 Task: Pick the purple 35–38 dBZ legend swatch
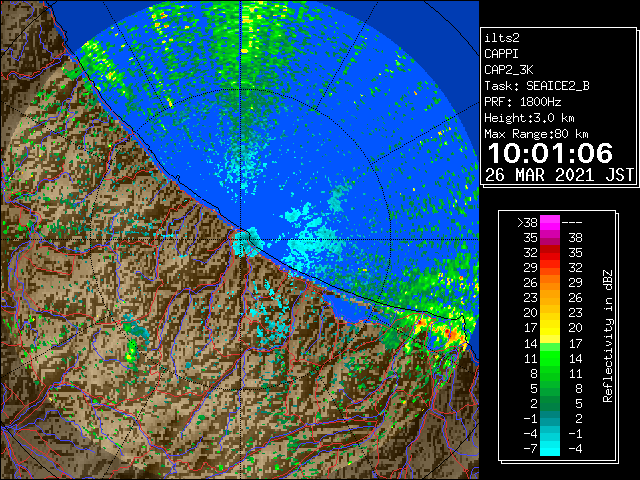pyautogui.click(x=550, y=238)
